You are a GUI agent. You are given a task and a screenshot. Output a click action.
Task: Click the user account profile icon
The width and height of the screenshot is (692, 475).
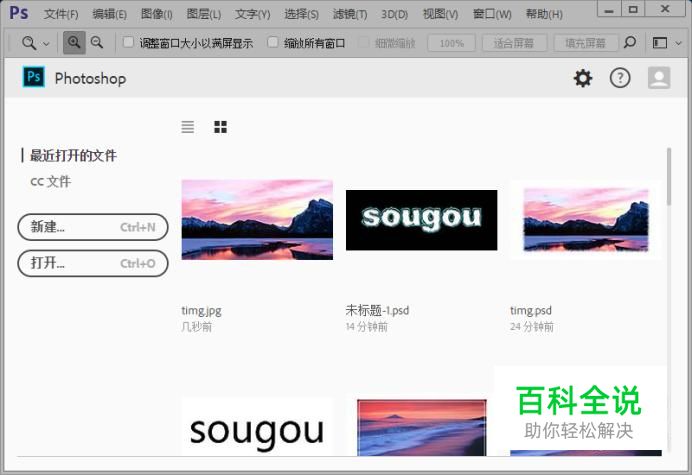[659, 78]
